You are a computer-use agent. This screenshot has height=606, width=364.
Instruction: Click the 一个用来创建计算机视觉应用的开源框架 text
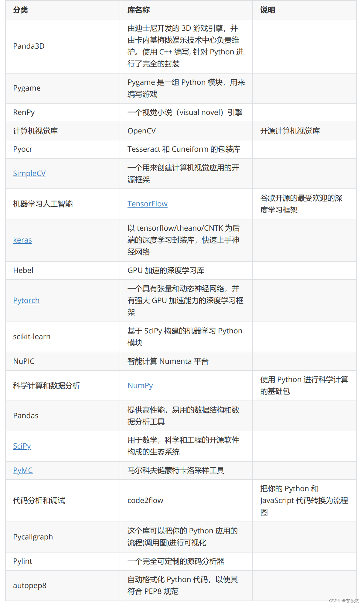[183, 174]
